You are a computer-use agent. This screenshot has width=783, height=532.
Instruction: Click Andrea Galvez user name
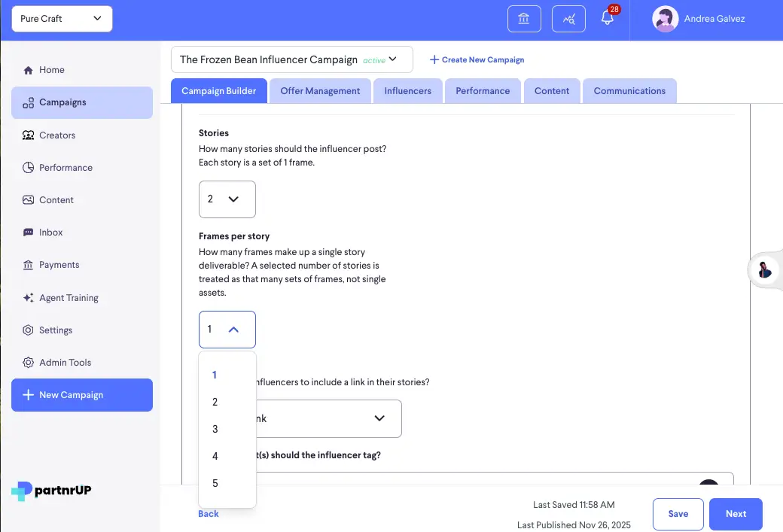[714, 19]
